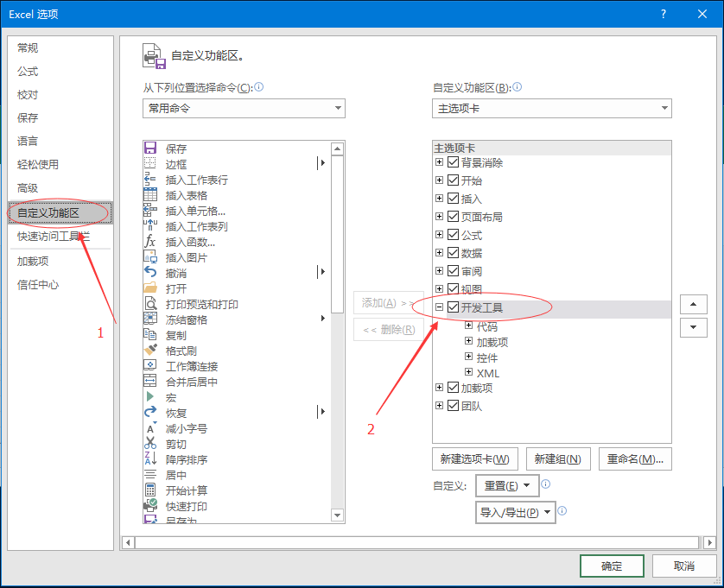This screenshot has width=724, height=588.
Task: Click the 减小字号 icon
Action: 150,428
